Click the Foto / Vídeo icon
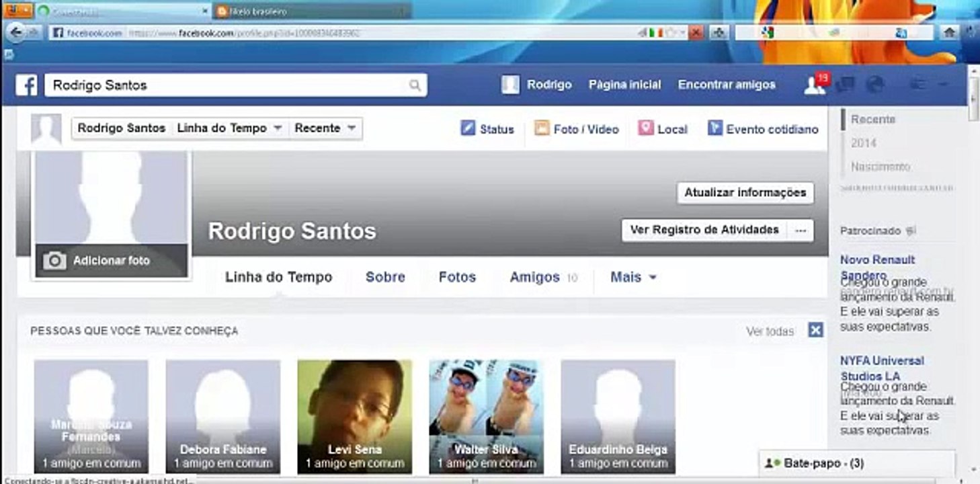The height and width of the screenshot is (484, 980). (542, 128)
